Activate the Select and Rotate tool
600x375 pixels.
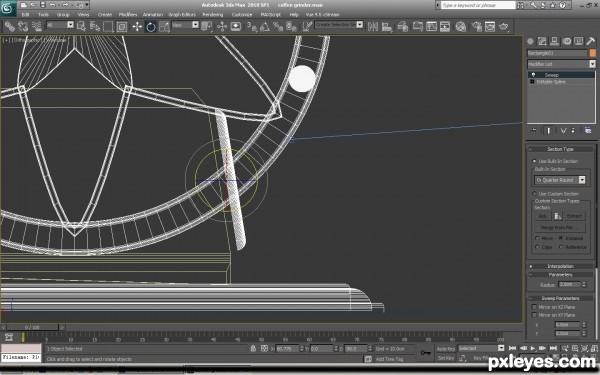click(151, 26)
